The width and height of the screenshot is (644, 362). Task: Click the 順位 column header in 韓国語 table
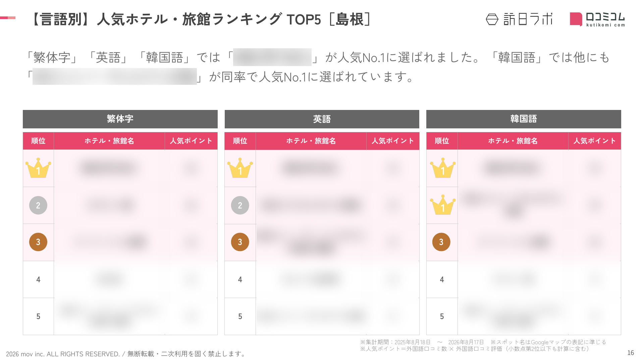442,141
